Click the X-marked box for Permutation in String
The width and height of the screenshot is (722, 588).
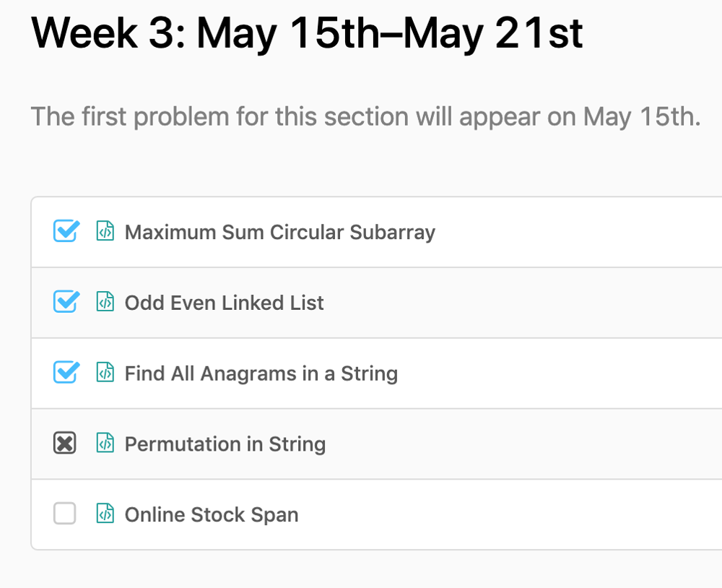click(x=64, y=443)
